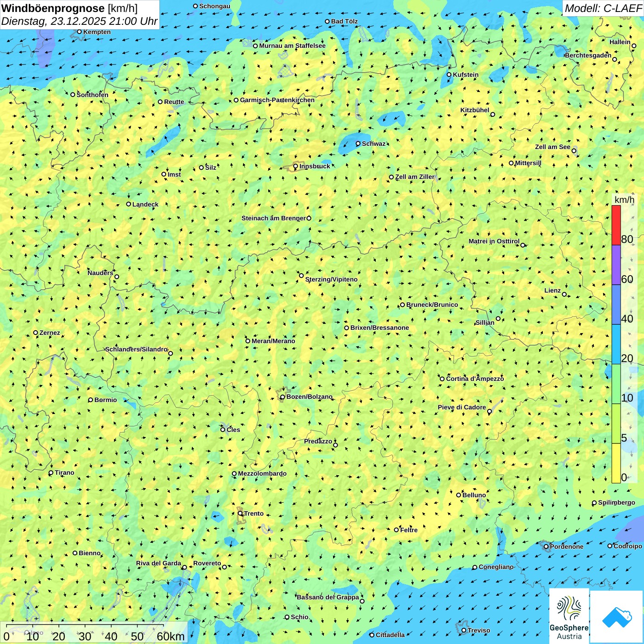Viewport: 644px width, 644px height.
Task: Click the Predazzo label
Action: coord(318,441)
